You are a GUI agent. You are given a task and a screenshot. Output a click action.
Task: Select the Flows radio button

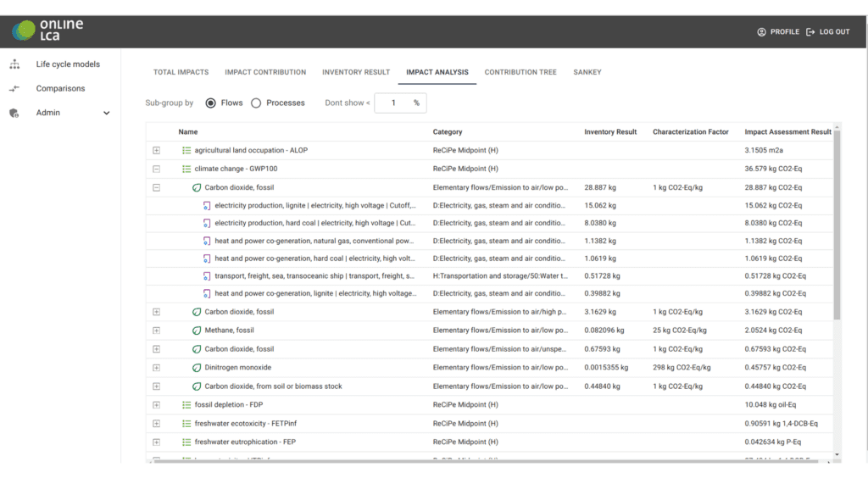[x=211, y=103]
